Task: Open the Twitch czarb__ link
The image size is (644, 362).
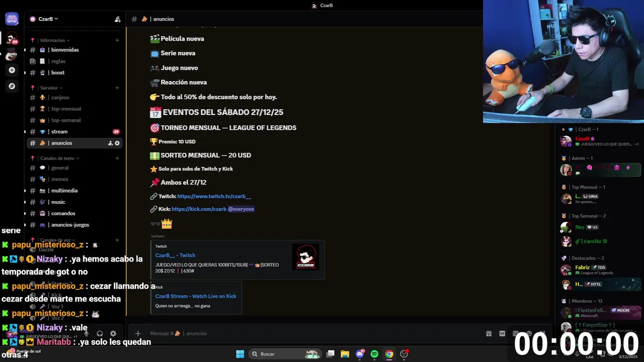Action: pyautogui.click(x=214, y=196)
